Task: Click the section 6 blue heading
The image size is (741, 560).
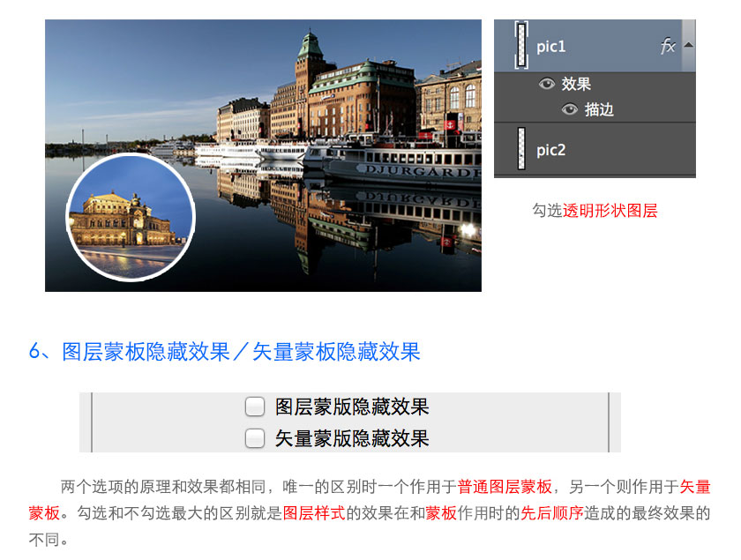Action: click(225, 352)
